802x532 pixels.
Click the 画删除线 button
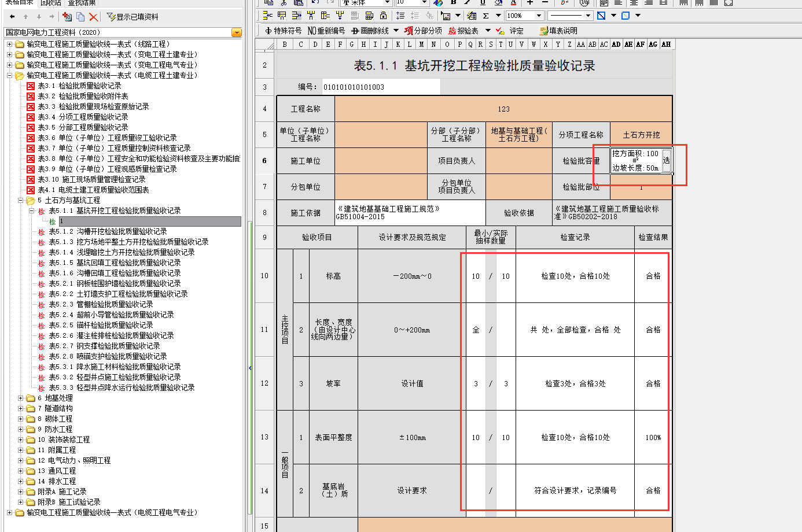370,31
